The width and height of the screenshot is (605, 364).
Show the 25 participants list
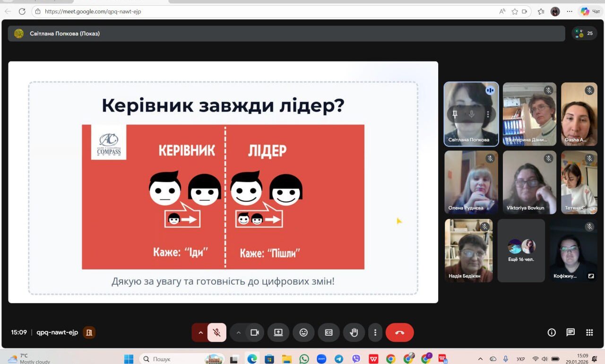[584, 33]
